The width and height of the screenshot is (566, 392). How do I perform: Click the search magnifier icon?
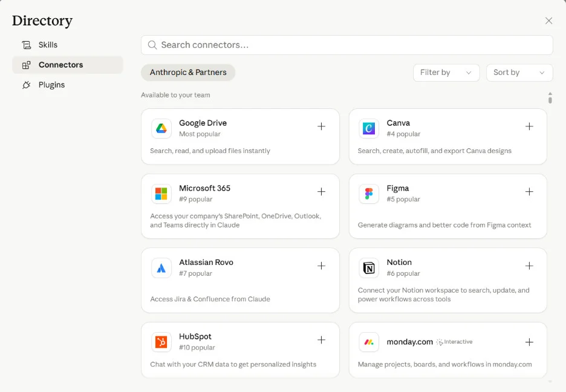tap(152, 45)
